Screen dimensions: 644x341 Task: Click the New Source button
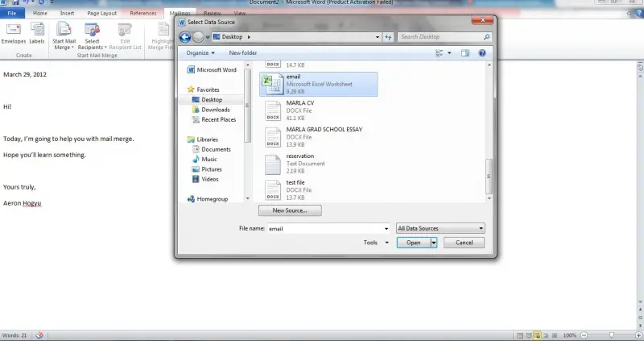point(290,210)
